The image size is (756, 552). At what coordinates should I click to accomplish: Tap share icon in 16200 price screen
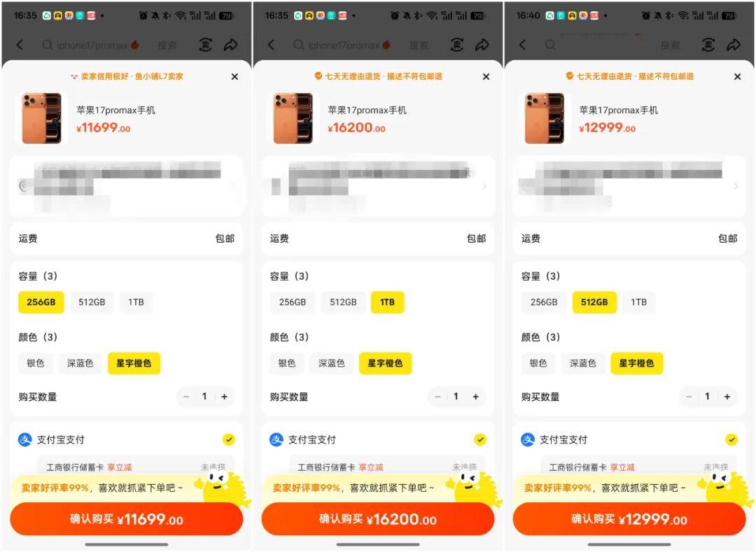click(482, 45)
